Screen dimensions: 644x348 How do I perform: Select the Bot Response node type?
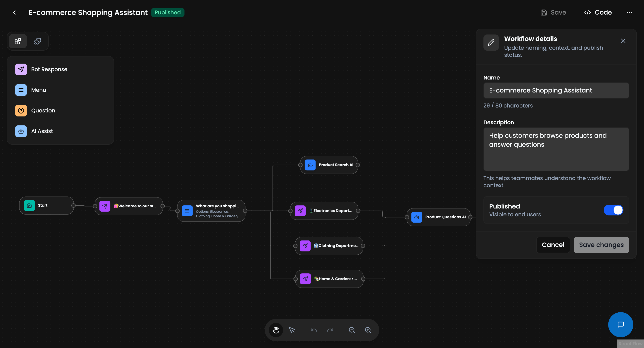click(x=49, y=69)
